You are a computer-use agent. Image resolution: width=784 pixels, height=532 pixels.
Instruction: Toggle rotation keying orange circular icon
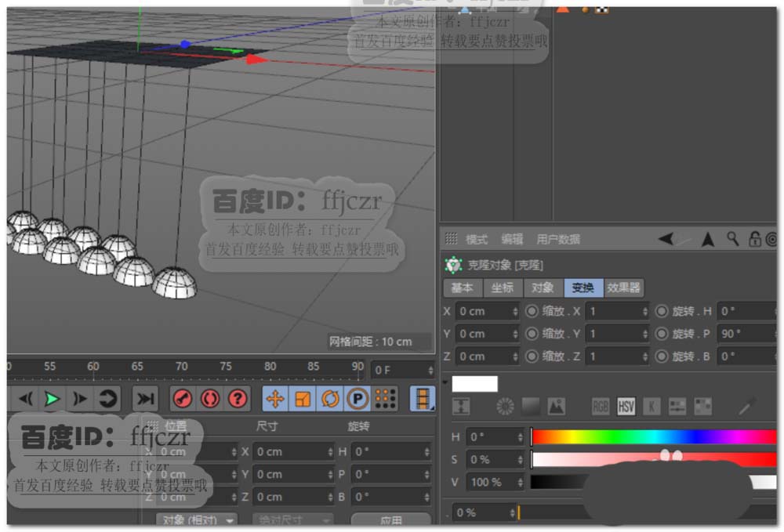(330, 399)
